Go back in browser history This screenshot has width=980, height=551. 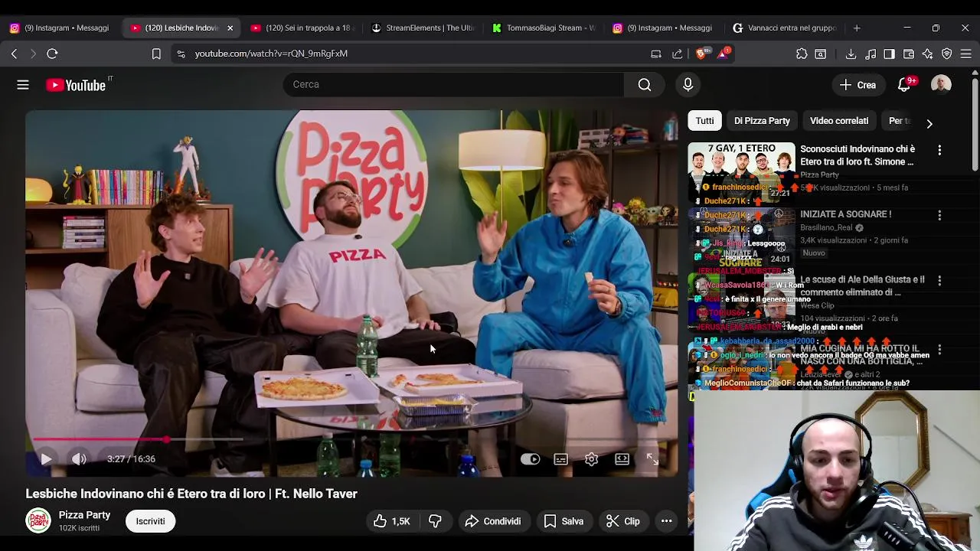click(14, 54)
